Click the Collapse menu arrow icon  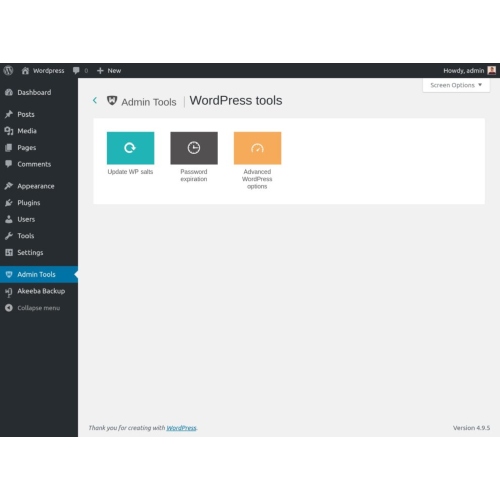9,308
